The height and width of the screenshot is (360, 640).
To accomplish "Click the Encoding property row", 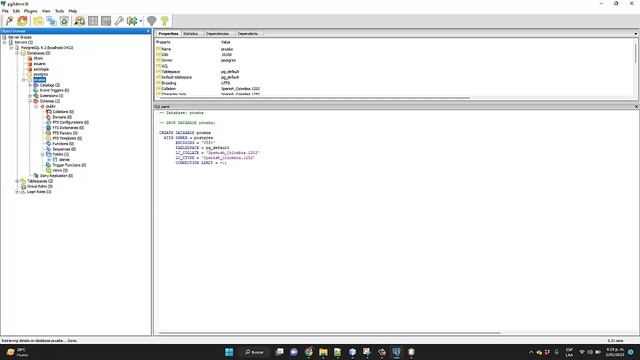I will click(x=395, y=83).
